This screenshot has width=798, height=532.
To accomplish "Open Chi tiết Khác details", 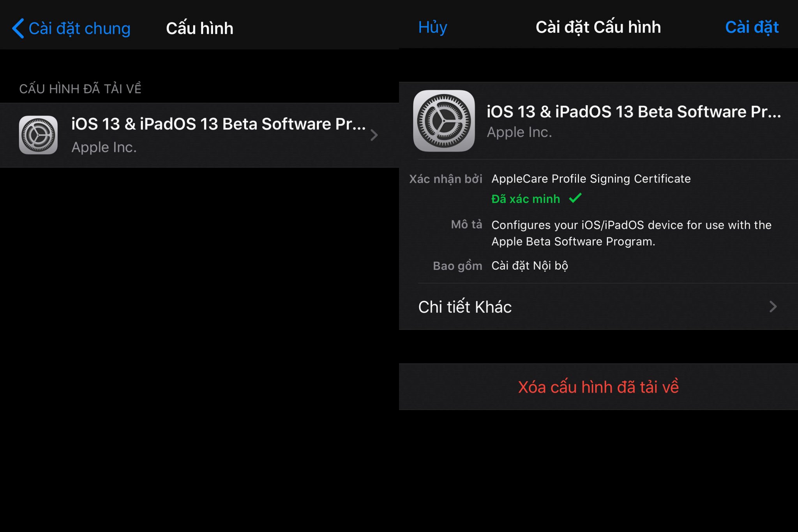I will (598, 307).
